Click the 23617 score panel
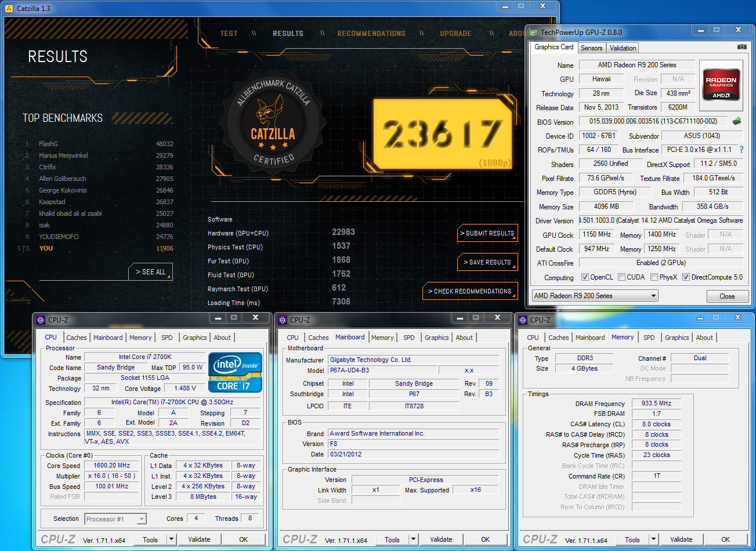 click(442, 135)
